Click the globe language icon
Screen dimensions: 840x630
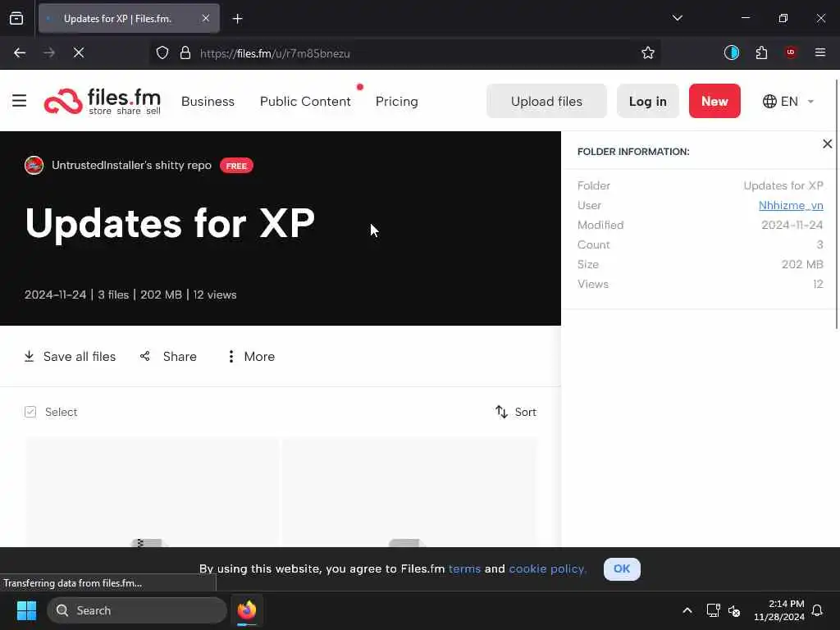[769, 101]
